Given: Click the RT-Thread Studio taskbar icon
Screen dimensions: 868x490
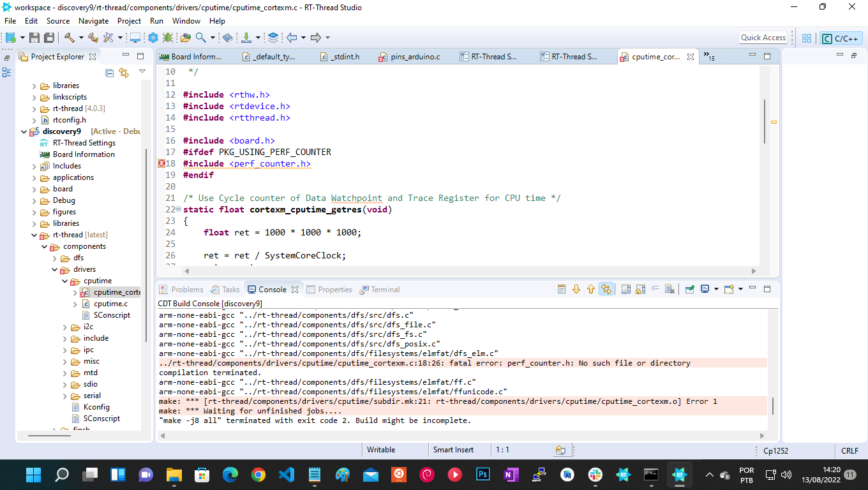Looking at the screenshot, I should [x=679, y=475].
